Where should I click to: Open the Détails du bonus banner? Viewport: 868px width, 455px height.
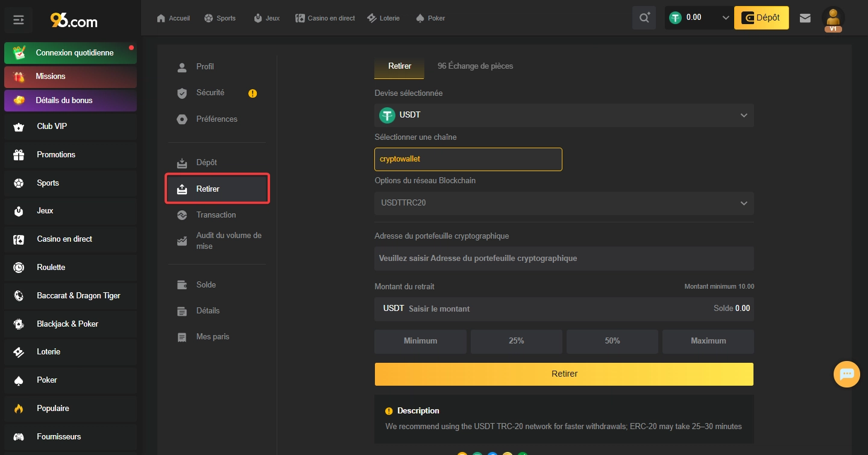[x=71, y=101]
